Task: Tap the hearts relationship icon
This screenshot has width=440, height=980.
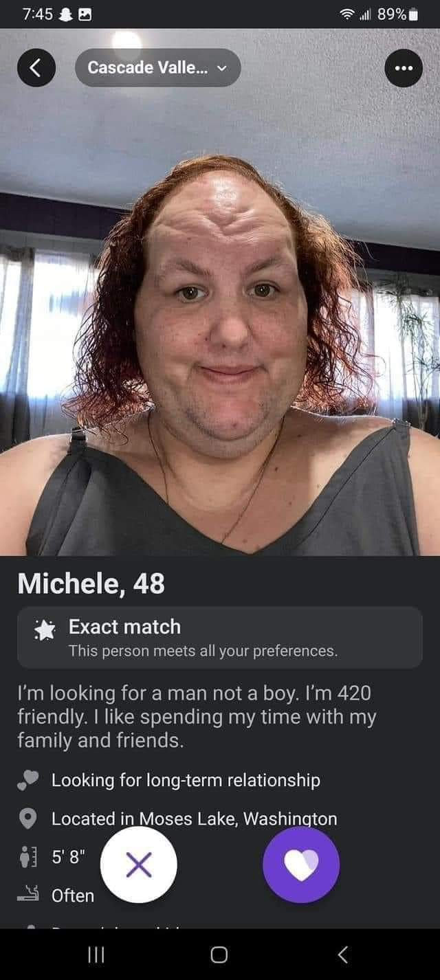Action: [x=27, y=780]
